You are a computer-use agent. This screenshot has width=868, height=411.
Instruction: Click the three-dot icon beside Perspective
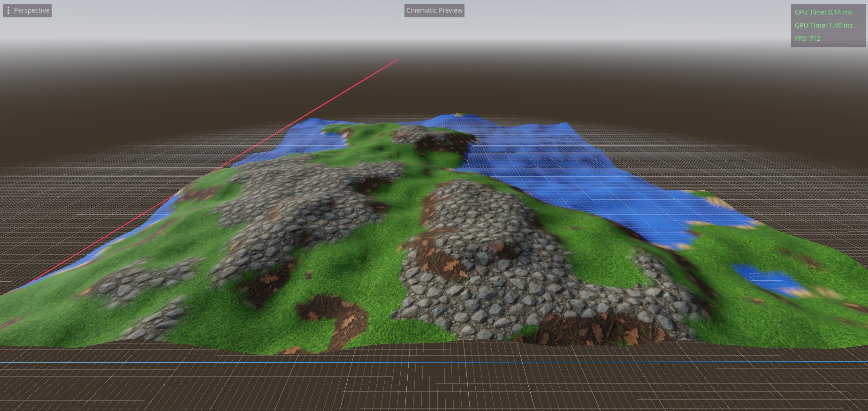coord(8,10)
